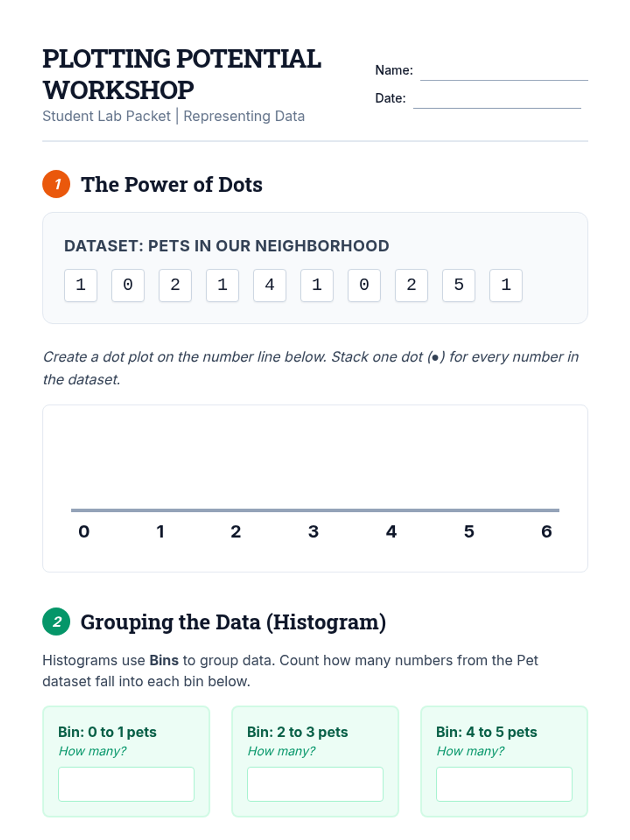Image resolution: width=630 pixels, height=840 pixels.
Task: Click the Dataset: Pets in Our Neighborhood label
Action: click(x=226, y=246)
